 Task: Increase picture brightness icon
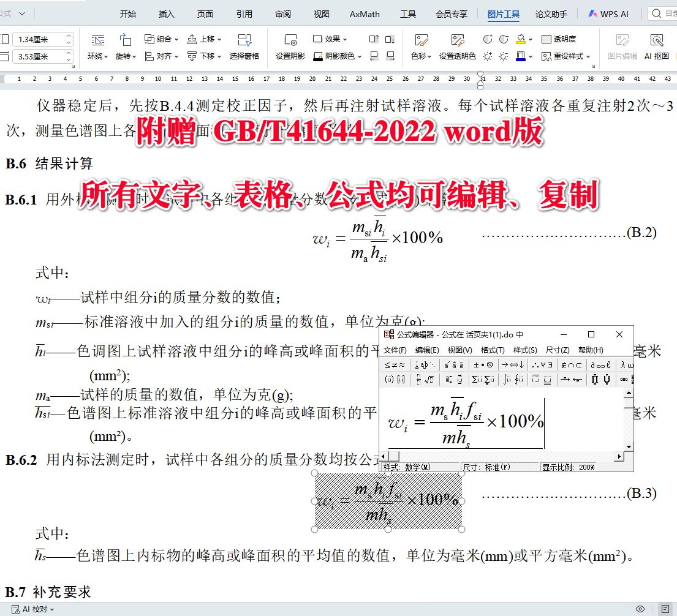coord(488,56)
